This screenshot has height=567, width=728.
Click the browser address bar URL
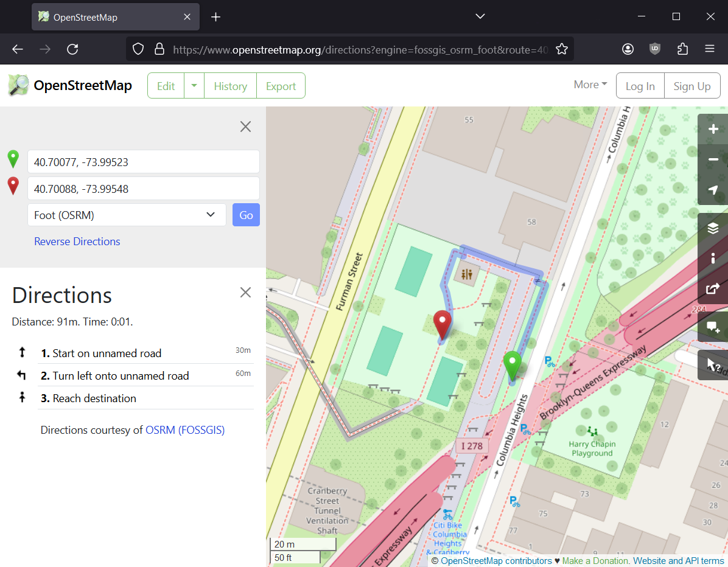pyautogui.click(x=360, y=49)
